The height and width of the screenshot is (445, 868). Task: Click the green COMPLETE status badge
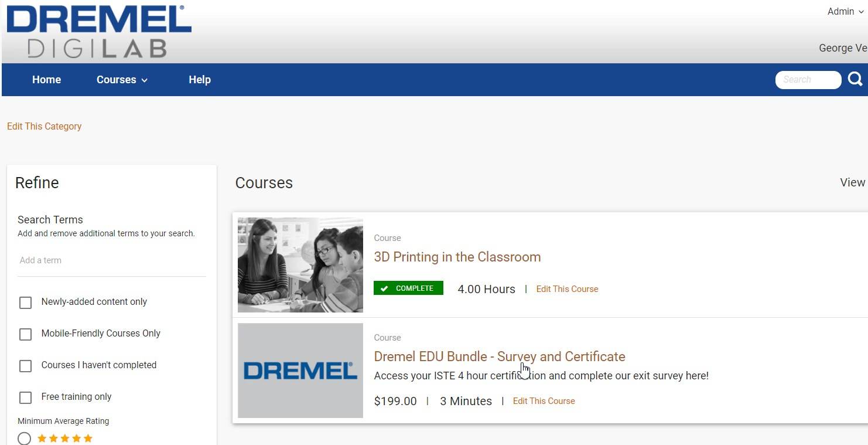click(x=408, y=288)
